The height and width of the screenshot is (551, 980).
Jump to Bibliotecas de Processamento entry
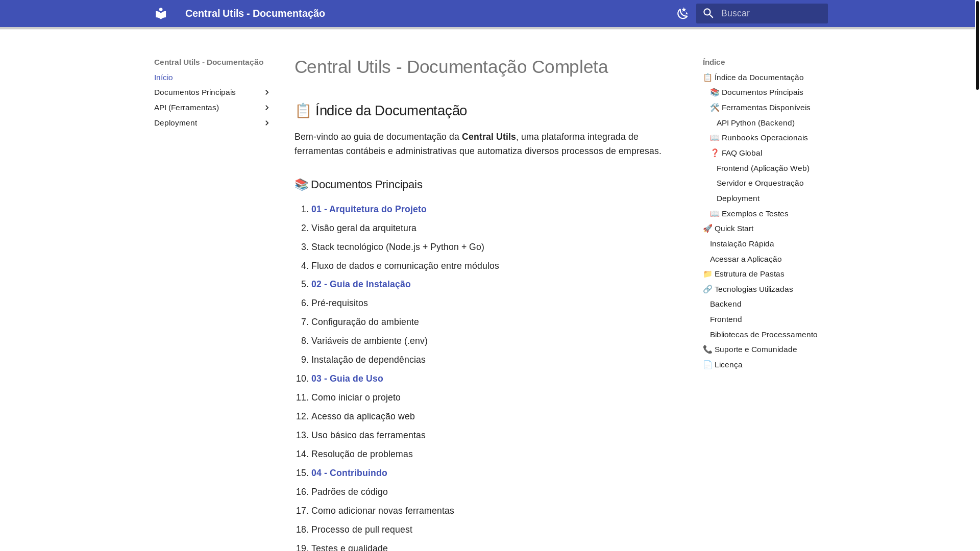click(764, 335)
